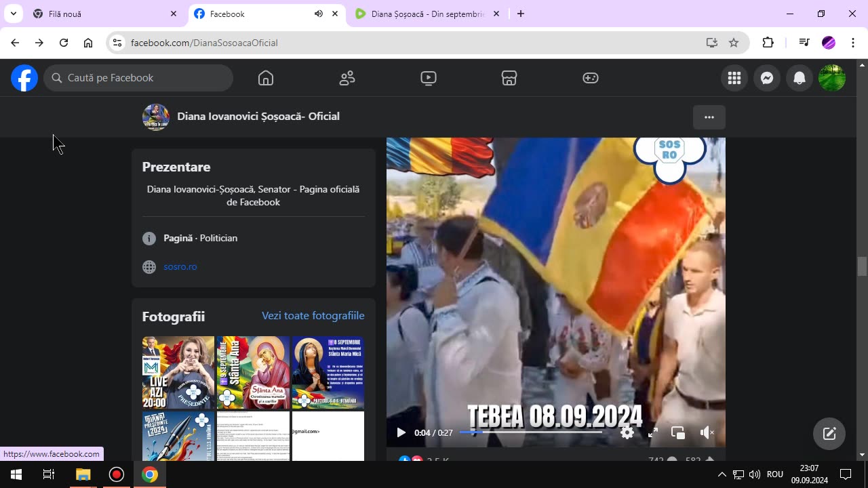Click the new message compose floating button
Viewport: 868px width, 488px height.
[x=829, y=434]
